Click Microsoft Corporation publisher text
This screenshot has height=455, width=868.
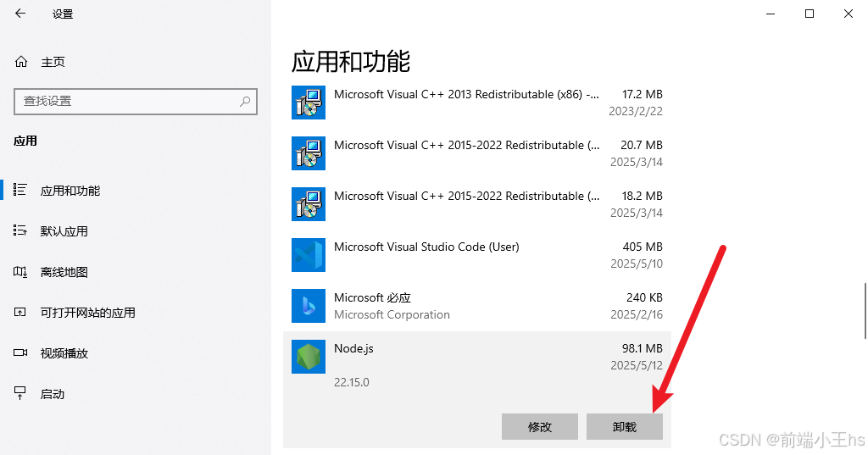tap(392, 315)
